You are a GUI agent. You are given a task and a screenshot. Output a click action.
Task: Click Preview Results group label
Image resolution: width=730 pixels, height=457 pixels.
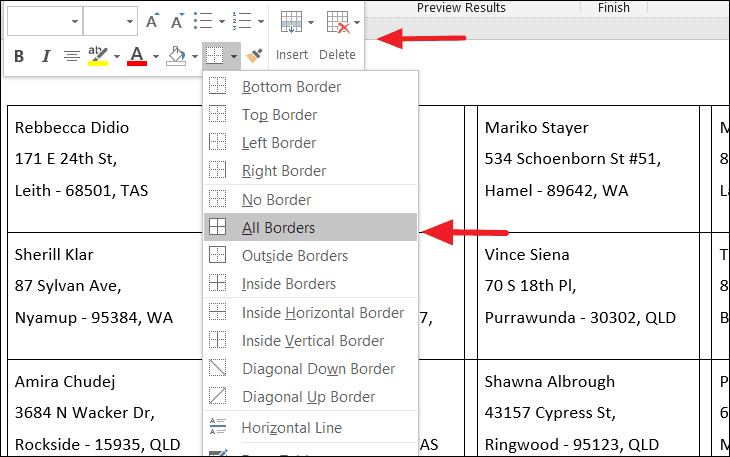[x=461, y=7]
